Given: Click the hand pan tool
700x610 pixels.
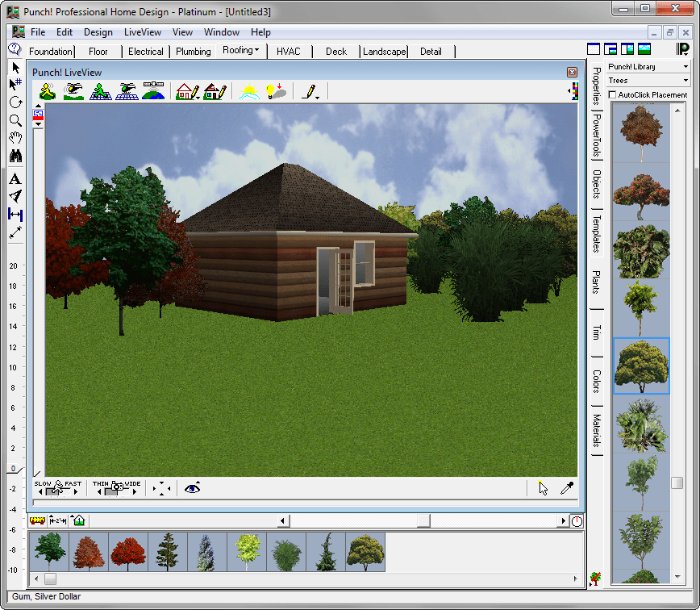Looking at the screenshot, I should click(x=15, y=138).
